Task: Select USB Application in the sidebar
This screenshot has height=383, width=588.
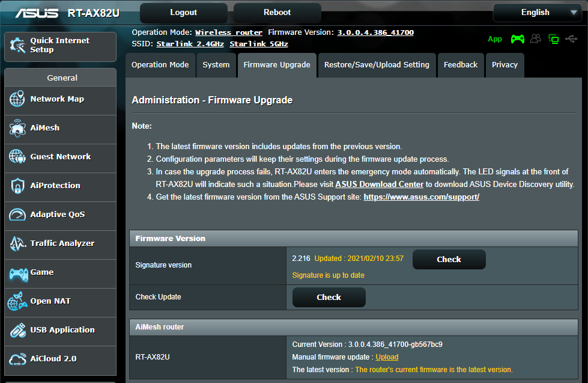Action: point(61,331)
